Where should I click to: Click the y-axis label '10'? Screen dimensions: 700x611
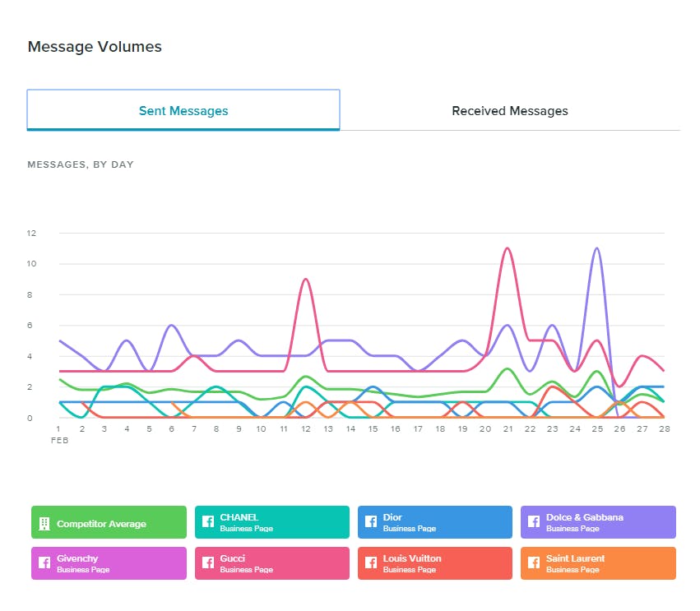coord(31,264)
